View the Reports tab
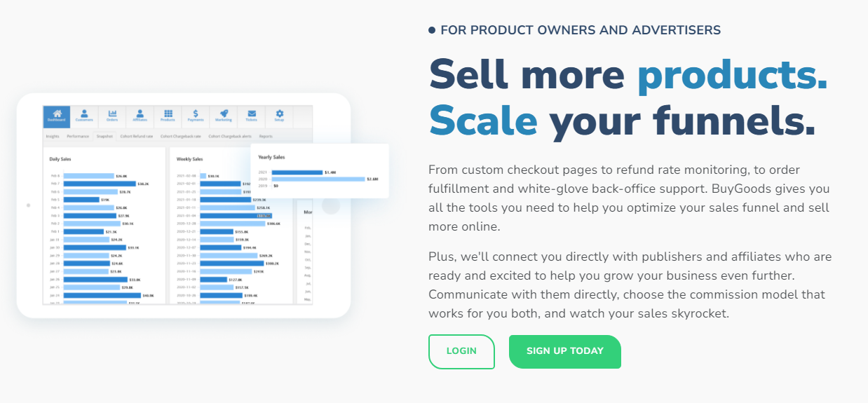 pyautogui.click(x=266, y=136)
